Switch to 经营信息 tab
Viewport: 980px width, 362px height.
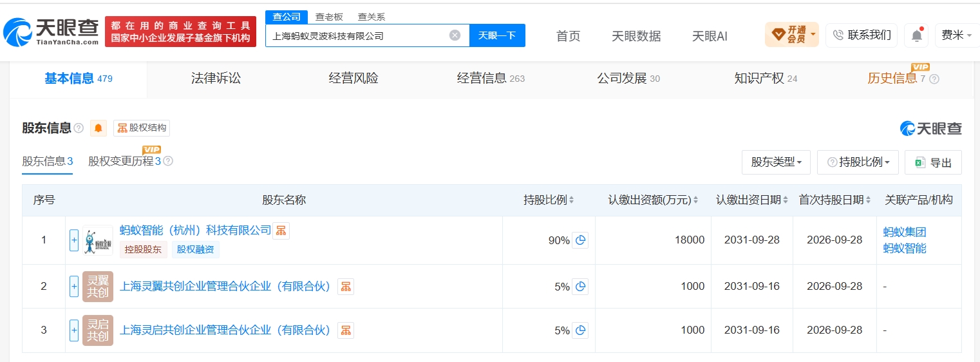pos(491,79)
